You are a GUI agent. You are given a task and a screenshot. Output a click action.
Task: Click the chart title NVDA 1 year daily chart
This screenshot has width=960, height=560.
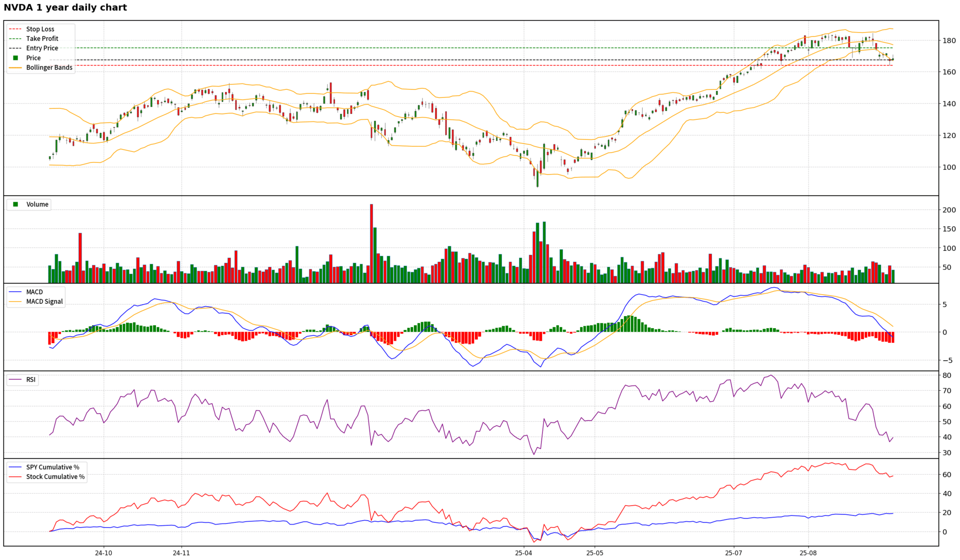click(x=65, y=7)
